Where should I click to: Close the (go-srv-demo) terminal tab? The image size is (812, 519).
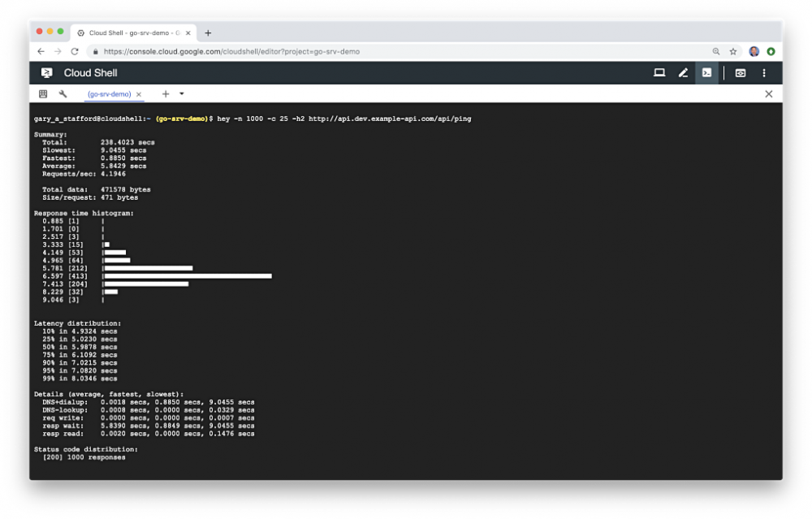tap(139, 93)
